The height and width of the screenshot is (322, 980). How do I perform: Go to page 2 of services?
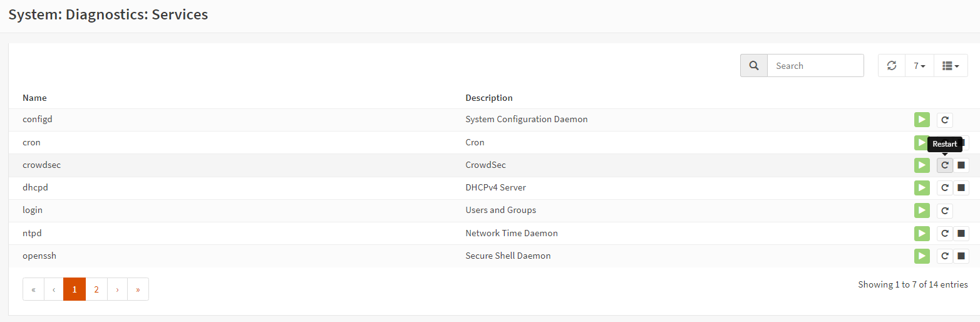tap(96, 289)
